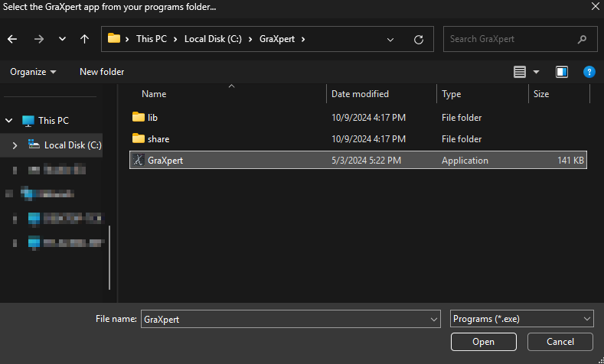Click the Back navigation arrow
The width and height of the screenshot is (604, 364).
12,39
